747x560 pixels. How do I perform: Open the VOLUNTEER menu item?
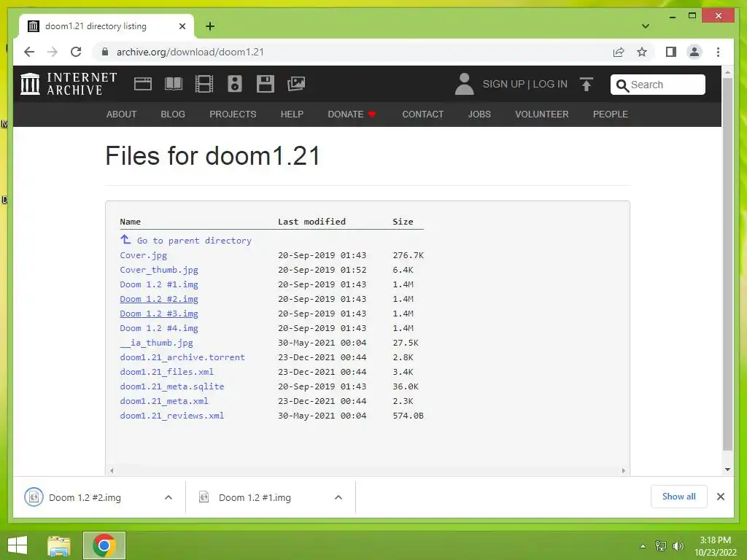[x=542, y=114]
